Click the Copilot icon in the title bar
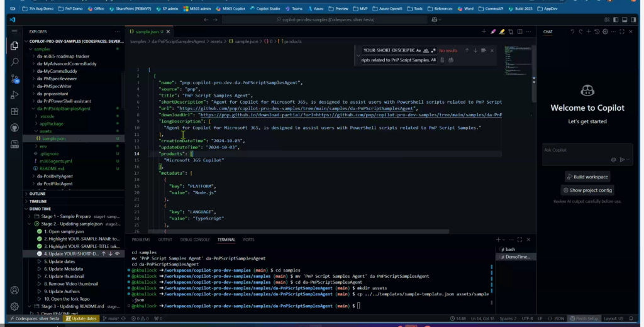The width and height of the screenshot is (644, 327). 435,19
